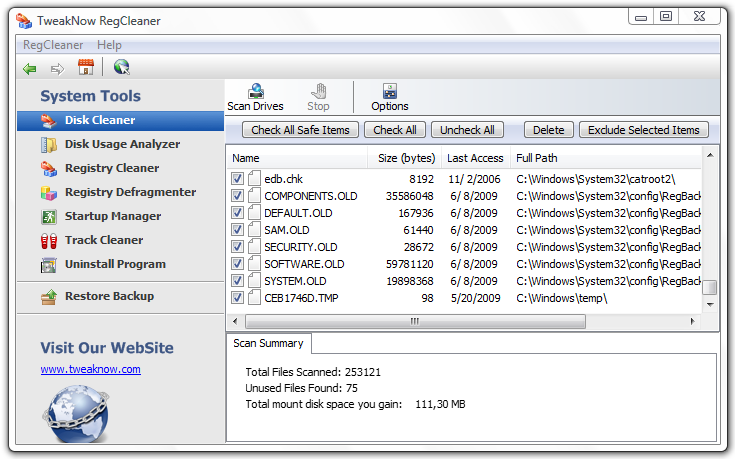The width and height of the screenshot is (735, 459).
Task: Click the Stop hand icon
Action: point(319,91)
